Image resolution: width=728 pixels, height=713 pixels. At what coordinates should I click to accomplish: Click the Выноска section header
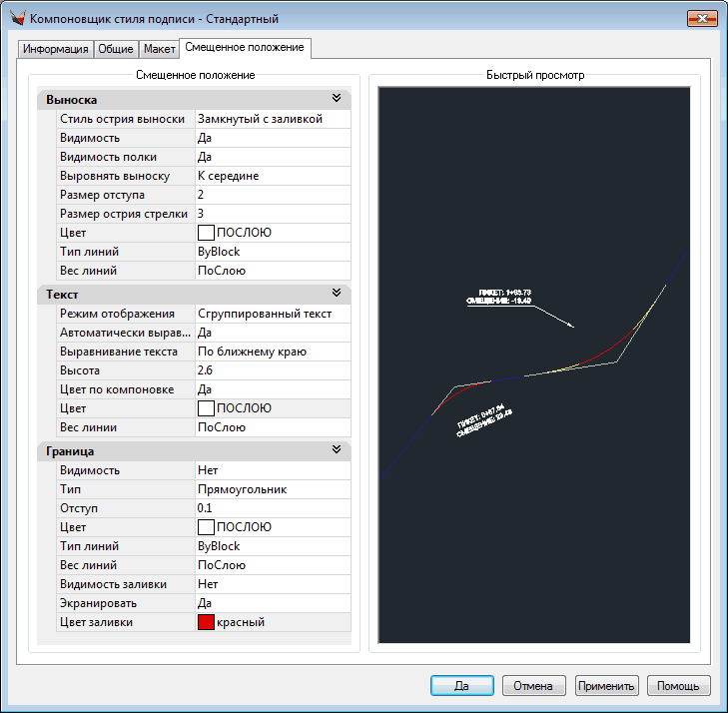194,100
